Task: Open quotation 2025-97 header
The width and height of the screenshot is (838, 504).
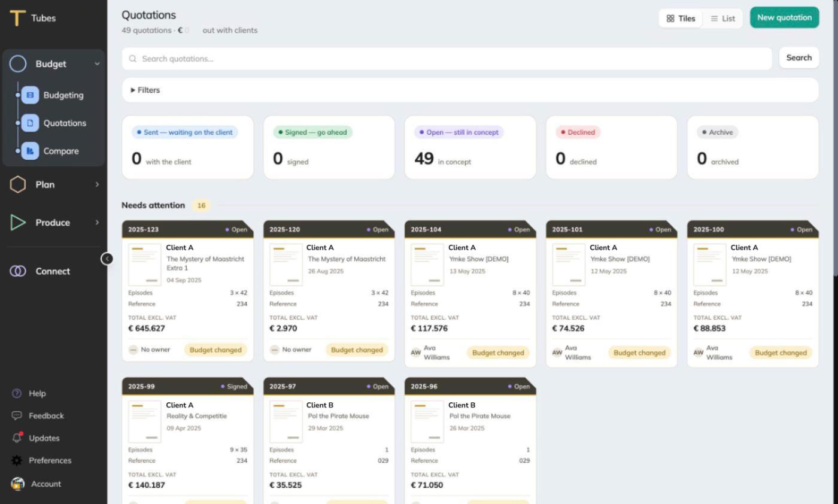Action: (x=329, y=387)
